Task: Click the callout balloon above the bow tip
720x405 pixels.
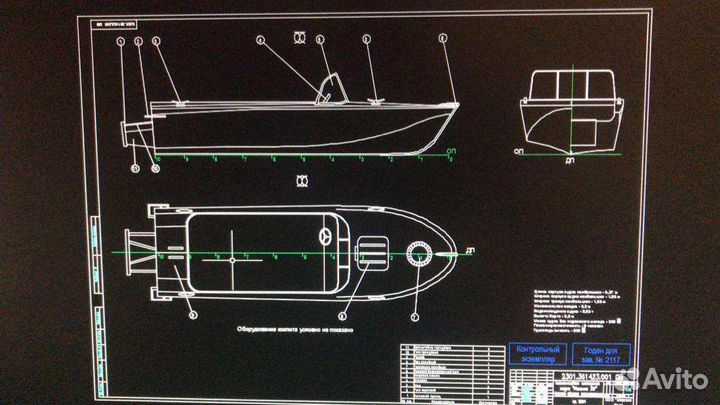Action: (x=442, y=39)
